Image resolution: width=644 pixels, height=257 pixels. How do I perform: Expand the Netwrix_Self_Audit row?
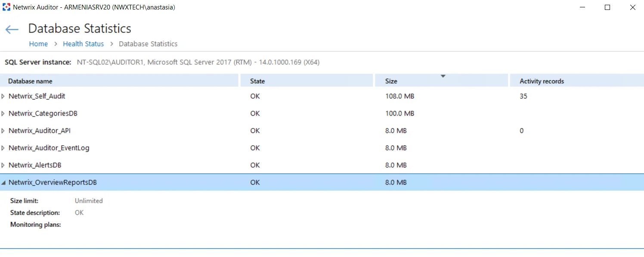(3, 96)
